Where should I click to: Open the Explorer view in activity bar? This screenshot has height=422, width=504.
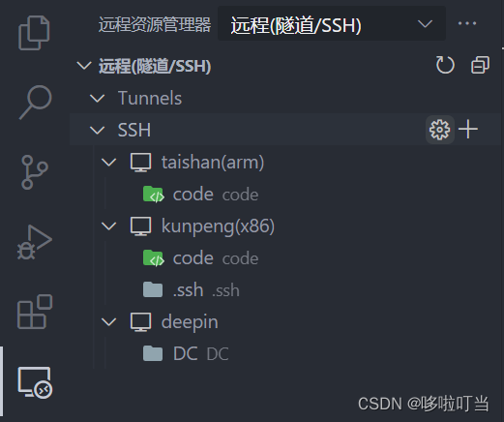pos(34,33)
